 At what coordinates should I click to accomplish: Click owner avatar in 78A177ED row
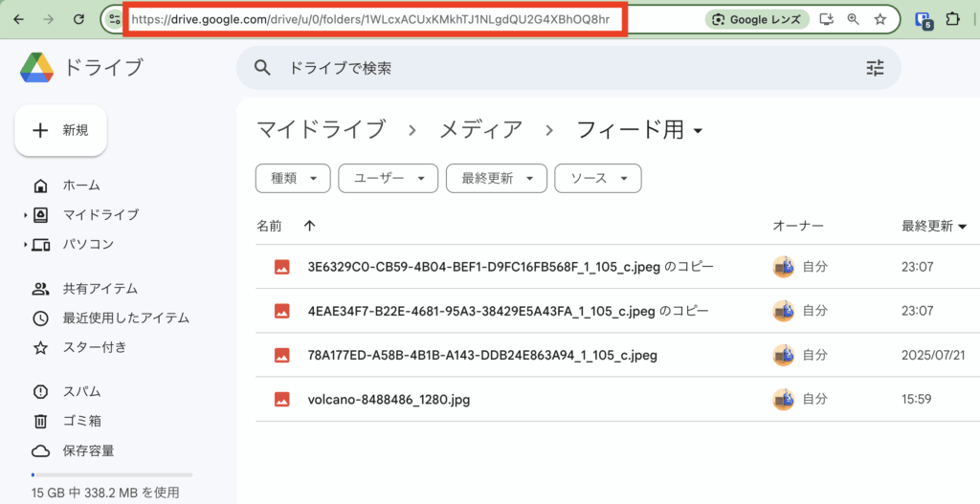tap(783, 356)
